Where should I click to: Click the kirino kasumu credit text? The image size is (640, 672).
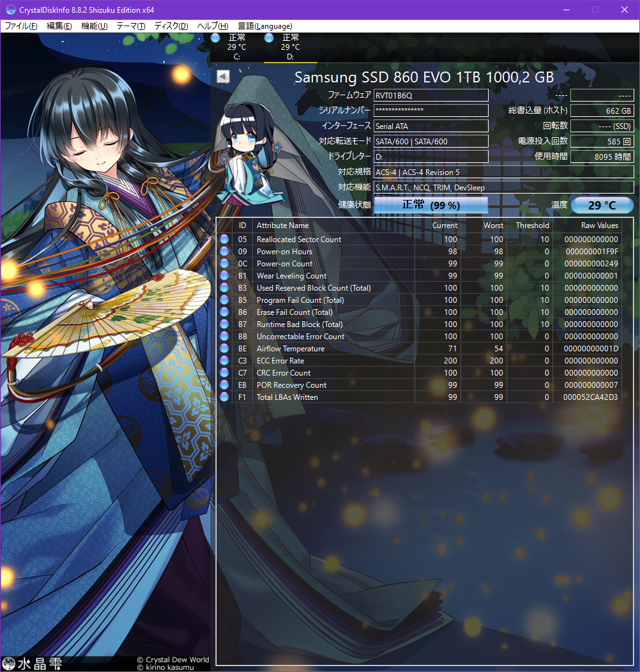click(x=165, y=668)
